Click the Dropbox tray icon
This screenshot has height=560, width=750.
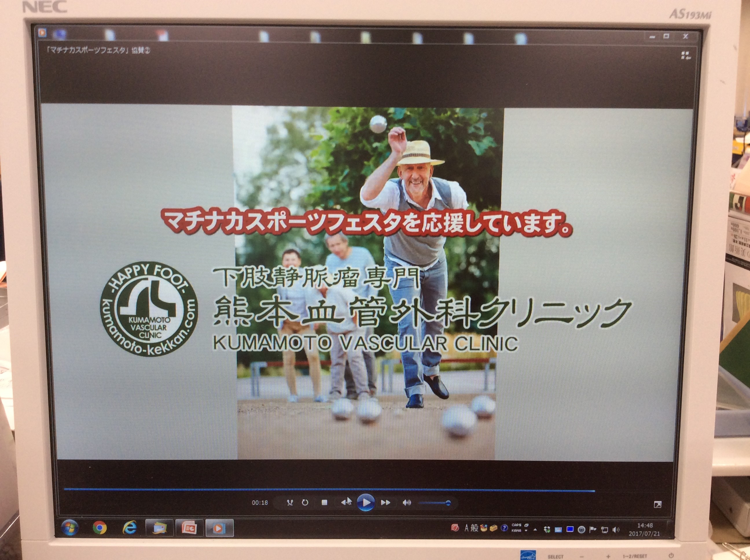coord(547,530)
